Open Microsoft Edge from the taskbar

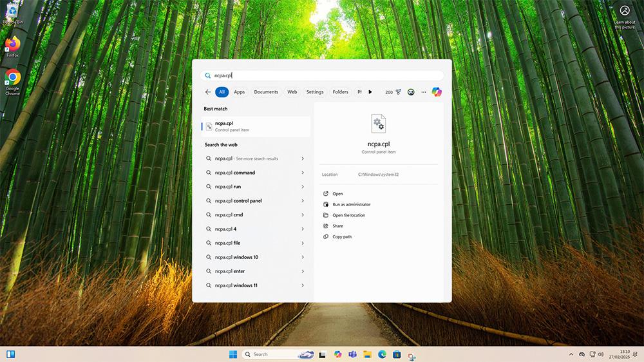click(x=382, y=354)
